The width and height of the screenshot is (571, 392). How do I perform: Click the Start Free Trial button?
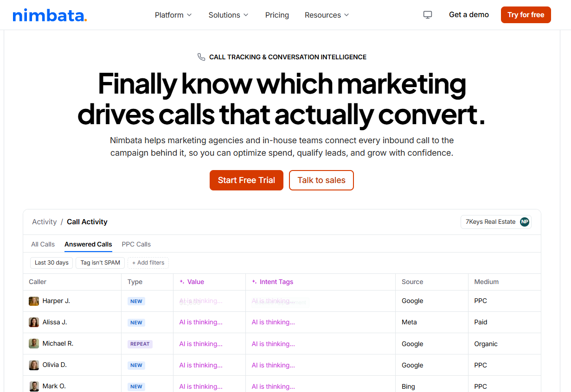click(x=246, y=180)
